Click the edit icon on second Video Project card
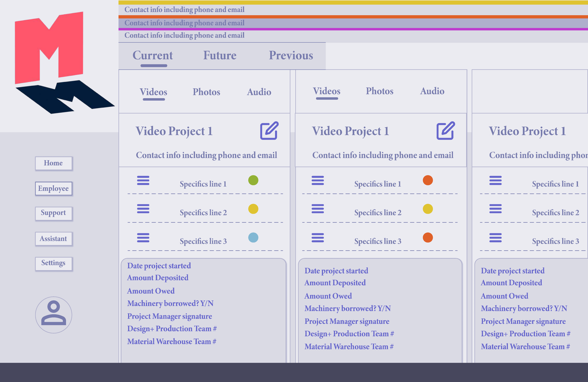Image resolution: width=588 pixels, height=382 pixels. pyautogui.click(x=445, y=131)
